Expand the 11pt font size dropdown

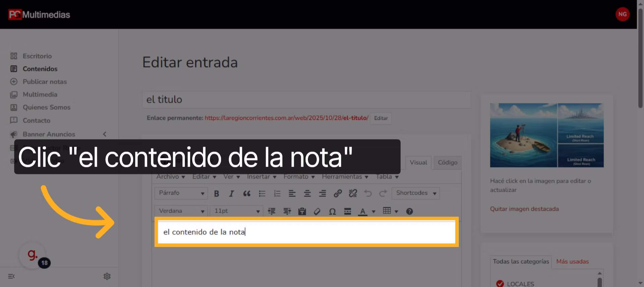tap(236, 211)
